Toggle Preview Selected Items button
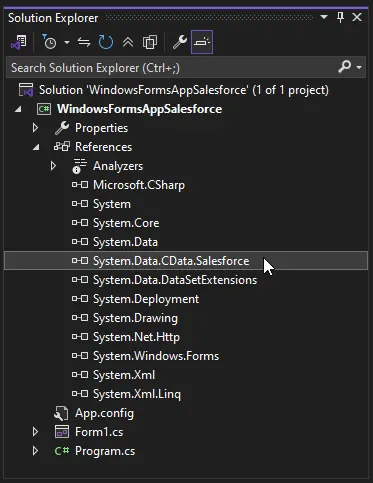This screenshot has height=483, width=373. coord(202,42)
